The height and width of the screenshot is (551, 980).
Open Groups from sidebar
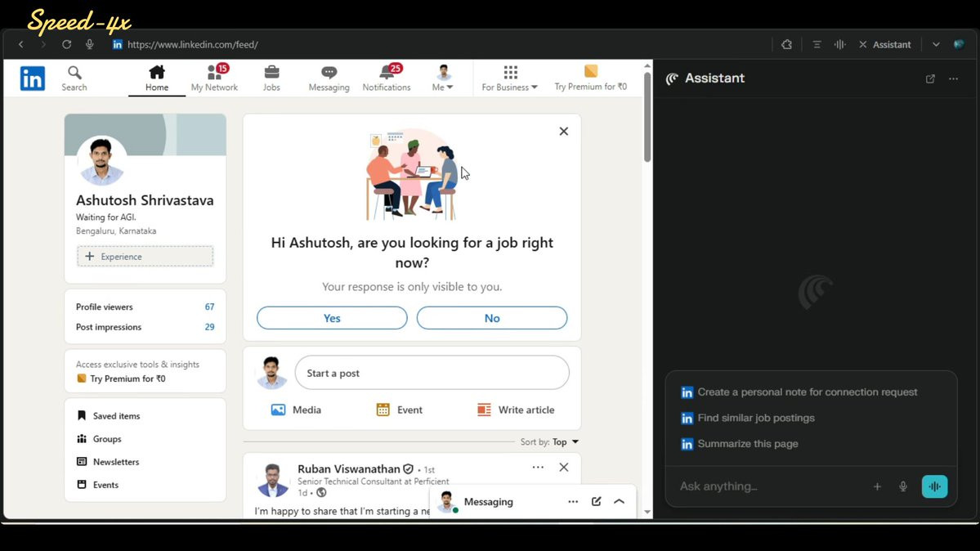pyautogui.click(x=99, y=439)
